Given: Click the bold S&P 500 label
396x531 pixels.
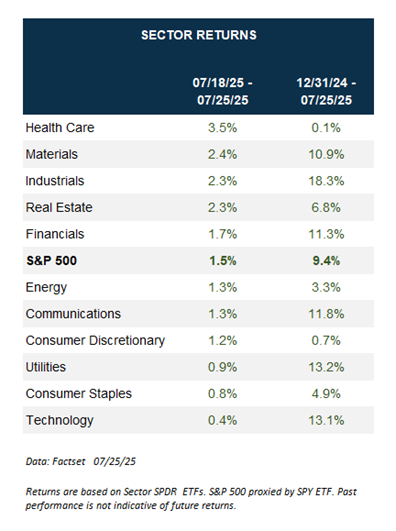Looking at the screenshot, I should 52,261.
